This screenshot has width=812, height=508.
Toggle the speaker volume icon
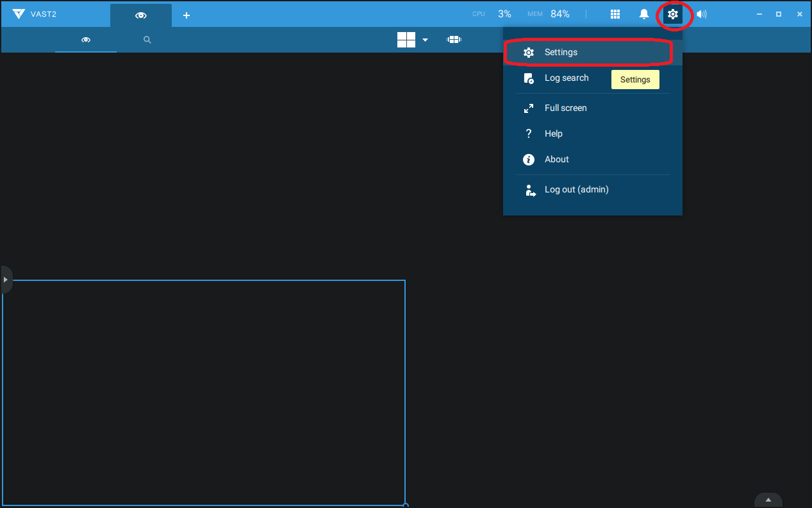(702, 14)
